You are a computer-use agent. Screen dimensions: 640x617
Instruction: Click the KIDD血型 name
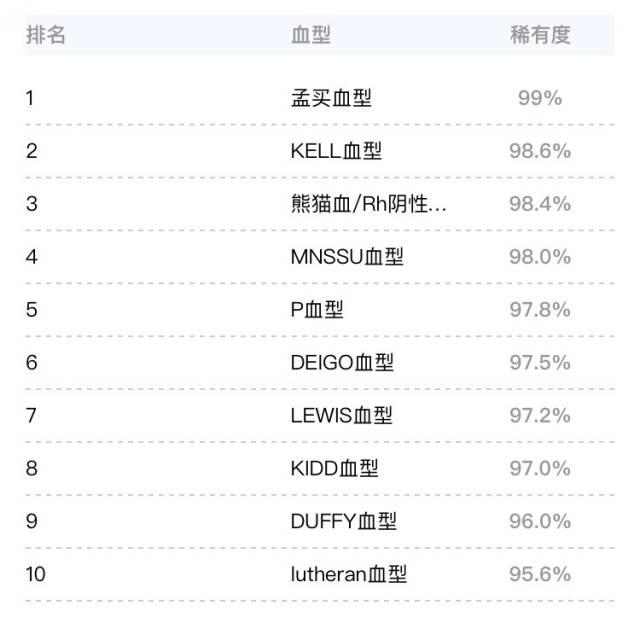(335, 469)
